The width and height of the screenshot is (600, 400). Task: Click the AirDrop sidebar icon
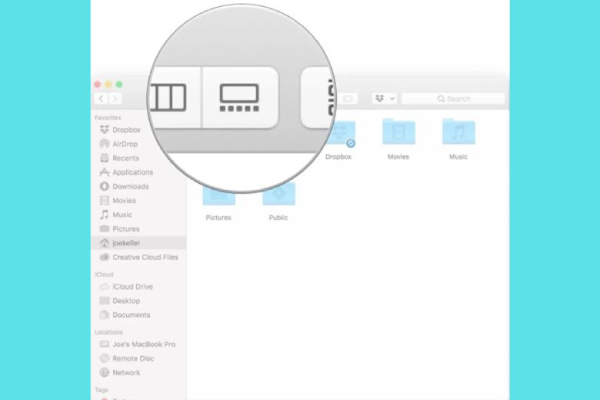point(104,144)
